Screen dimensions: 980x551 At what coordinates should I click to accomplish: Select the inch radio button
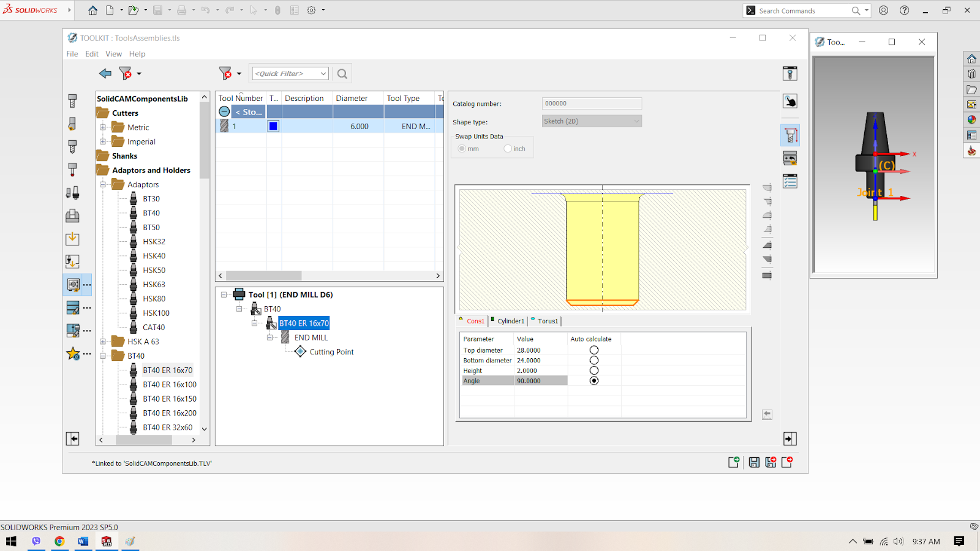point(508,149)
